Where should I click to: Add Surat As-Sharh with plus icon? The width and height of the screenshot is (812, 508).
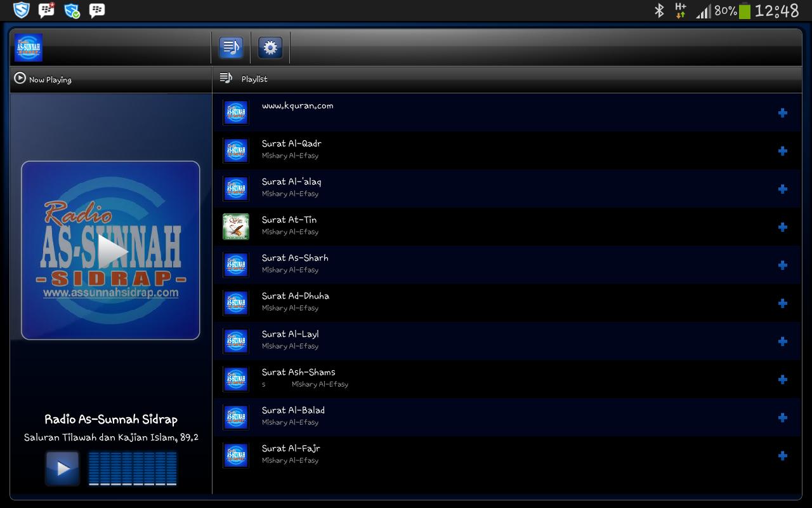(783, 265)
